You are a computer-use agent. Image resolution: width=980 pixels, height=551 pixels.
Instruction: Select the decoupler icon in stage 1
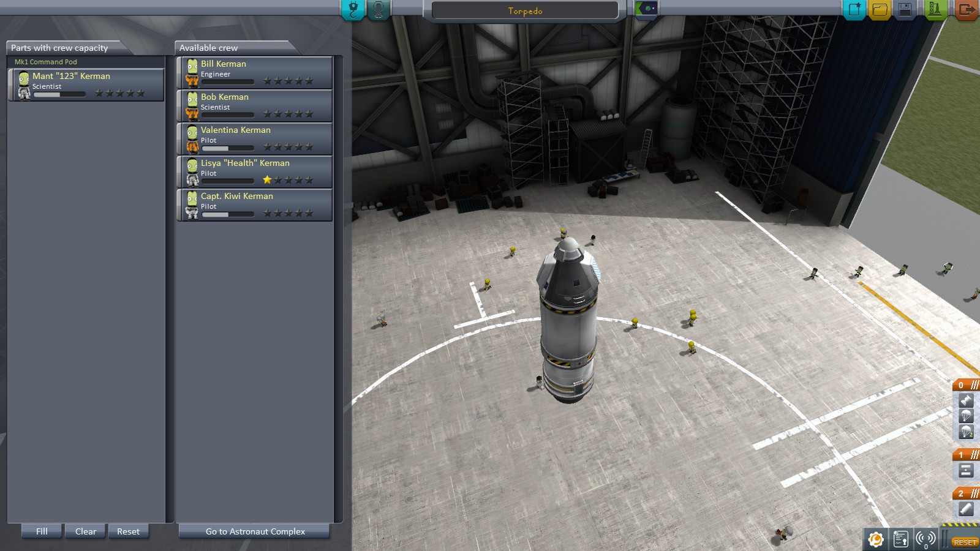(x=966, y=470)
